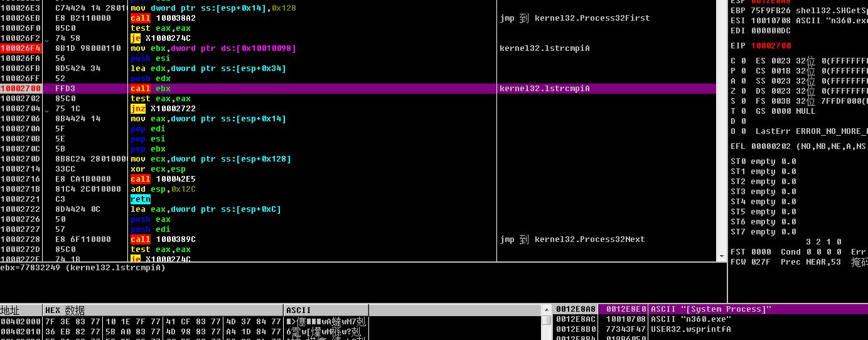Select stack entry ASCII "[System Process]"
868x340 pixels.
[x=710, y=309]
